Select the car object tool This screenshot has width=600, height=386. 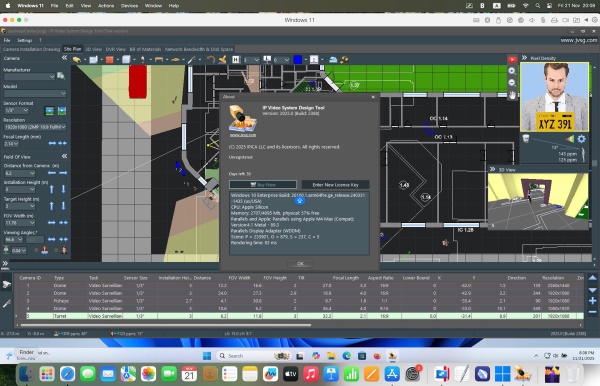click(x=175, y=60)
